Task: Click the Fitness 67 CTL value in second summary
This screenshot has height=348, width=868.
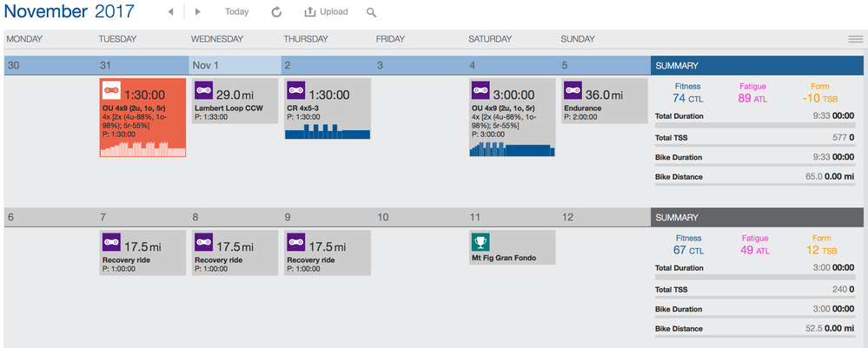Action: click(687, 250)
